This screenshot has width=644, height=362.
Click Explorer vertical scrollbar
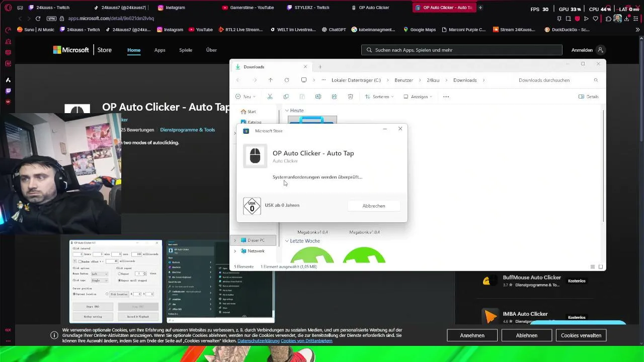tap(603, 166)
